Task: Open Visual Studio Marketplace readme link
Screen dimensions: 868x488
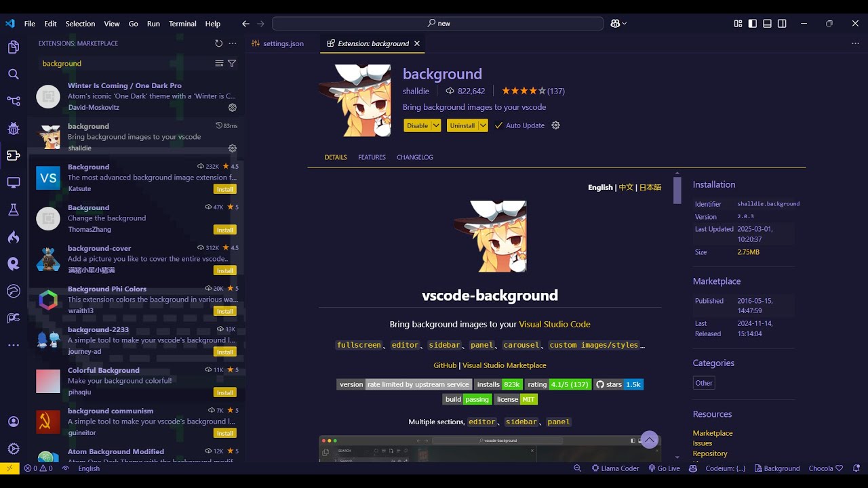Action: click(x=505, y=365)
